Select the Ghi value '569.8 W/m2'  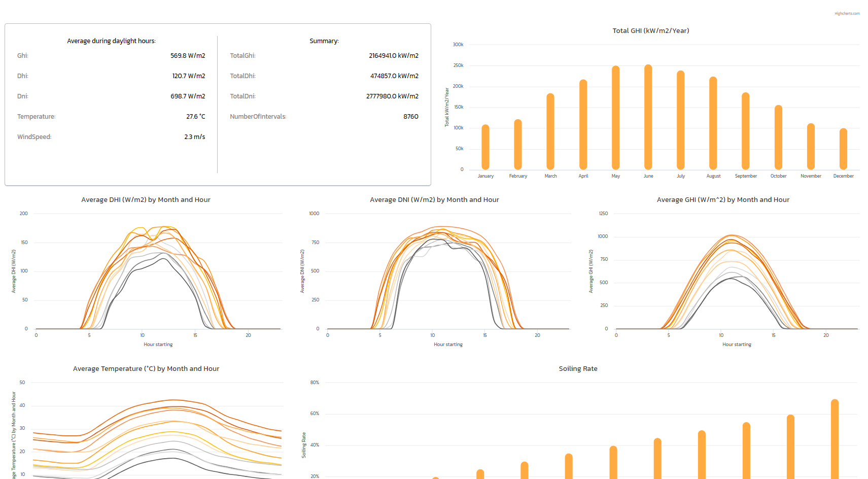tap(188, 56)
